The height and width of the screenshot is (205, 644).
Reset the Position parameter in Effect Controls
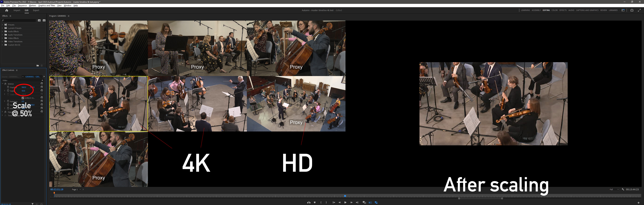pos(42,87)
